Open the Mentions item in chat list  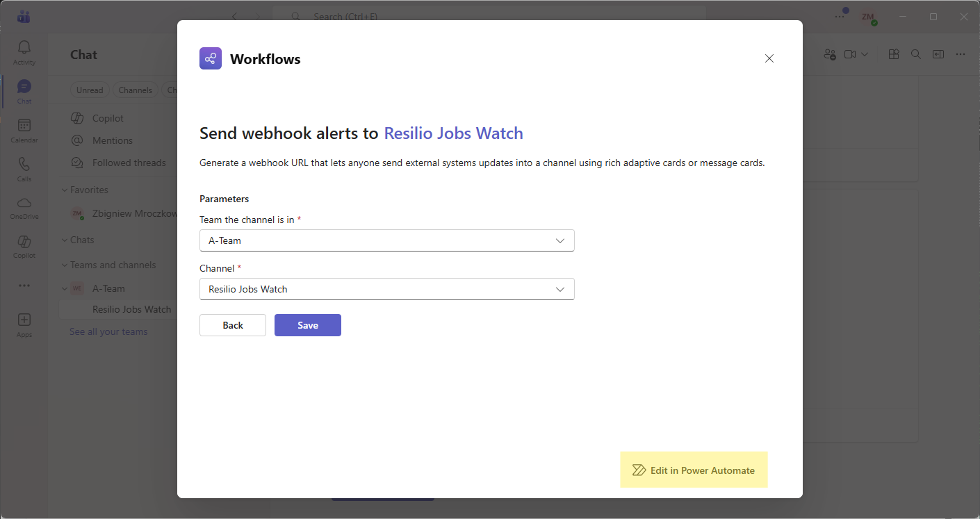coord(112,140)
